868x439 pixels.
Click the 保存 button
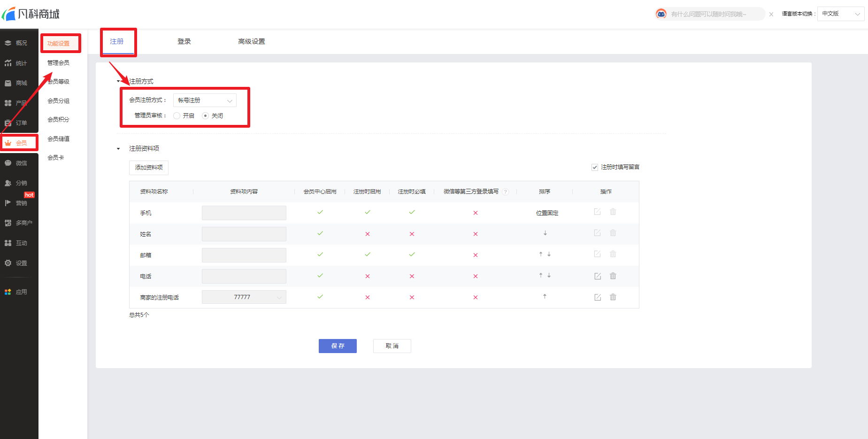tap(338, 346)
